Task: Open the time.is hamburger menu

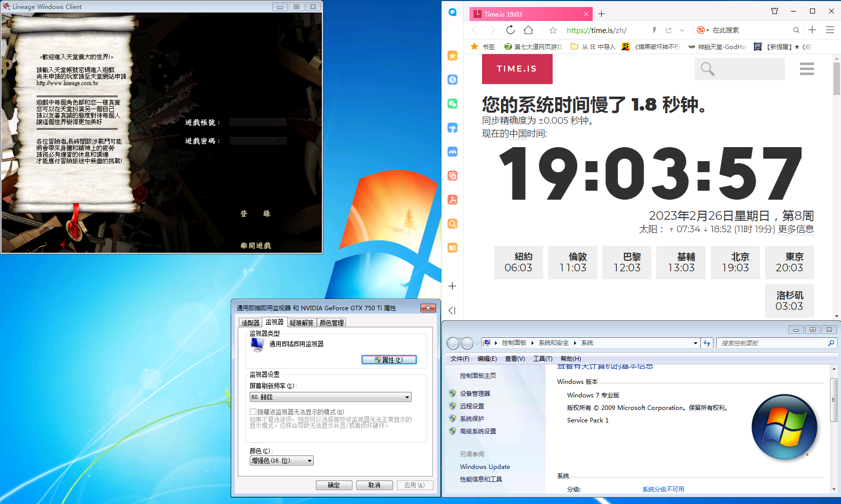Action: pyautogui.click(x=806, y=69)
